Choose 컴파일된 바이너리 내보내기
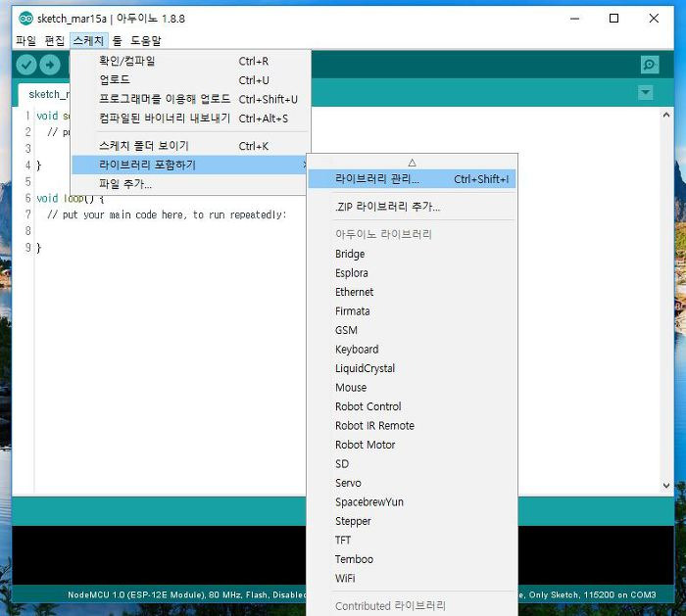This screenshot has width=686, height=616. 191,118
